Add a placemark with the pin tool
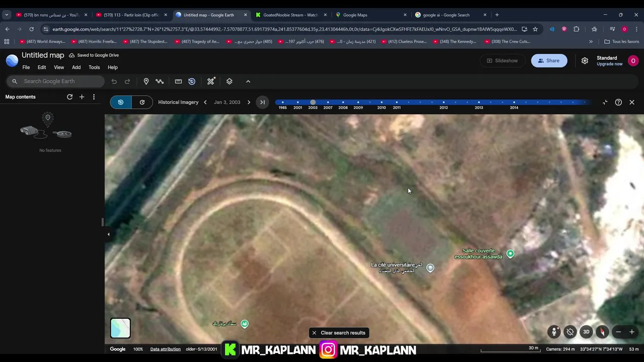The width and height of the screenshot is (644, 362). pyautogui.click(x=146, y=81)
